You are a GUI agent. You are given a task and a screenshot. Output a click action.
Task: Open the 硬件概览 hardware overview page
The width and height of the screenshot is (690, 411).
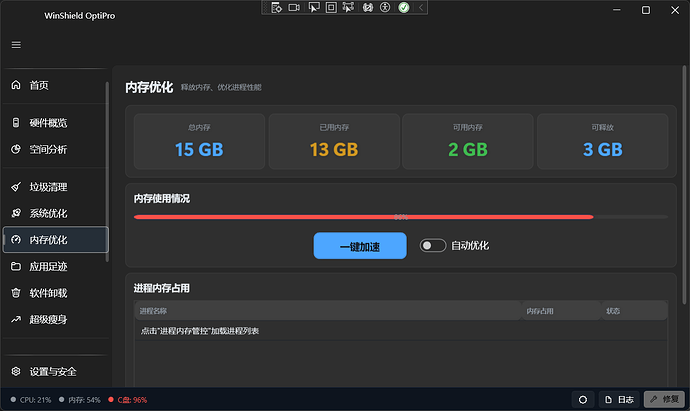click(x=55, y=123)
